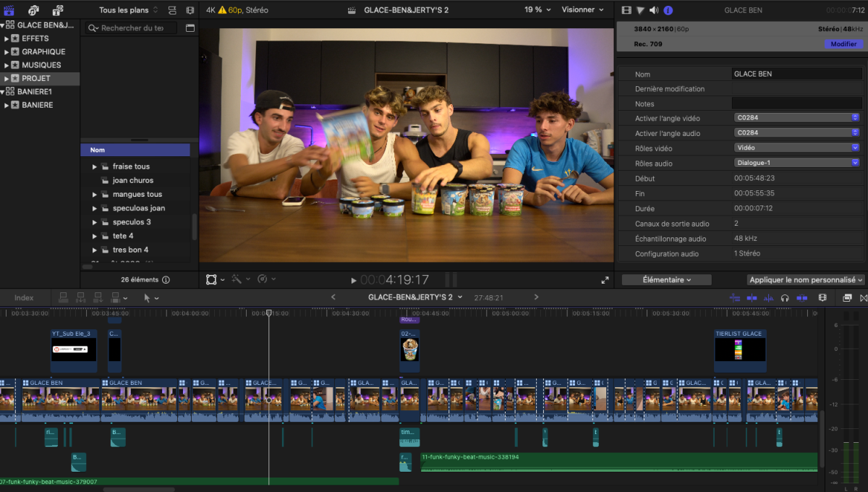Open the 19 % zoom dropdown
The image size is (868, 492).
click(x=537, y=10)
